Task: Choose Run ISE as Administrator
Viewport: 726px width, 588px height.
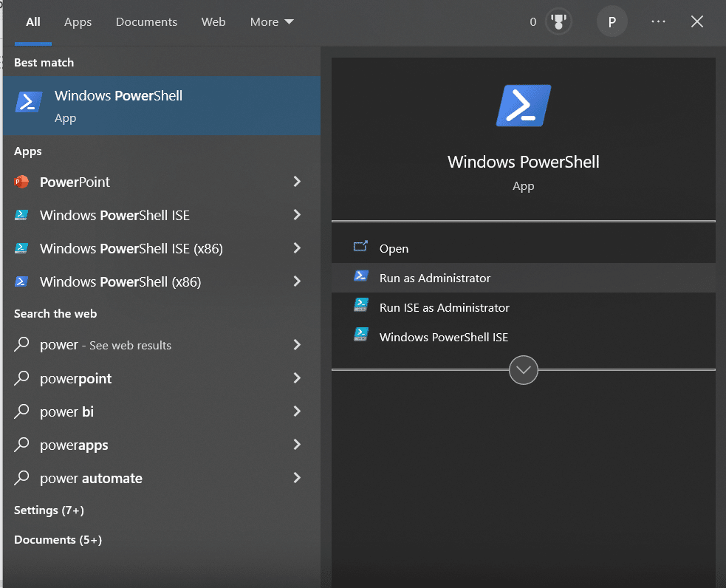Action: [523, 307]
